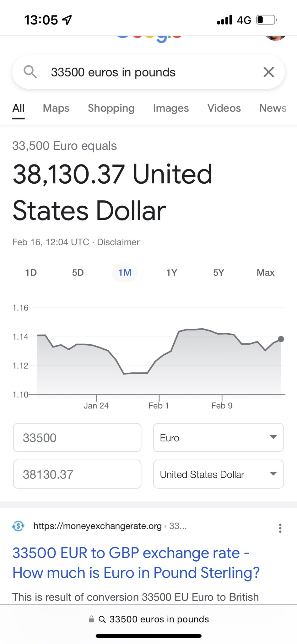Expand the Euro currency dropdown
The height and width of the screenshot is (644, 297).
pyautogui.click(x=219, y=438)
